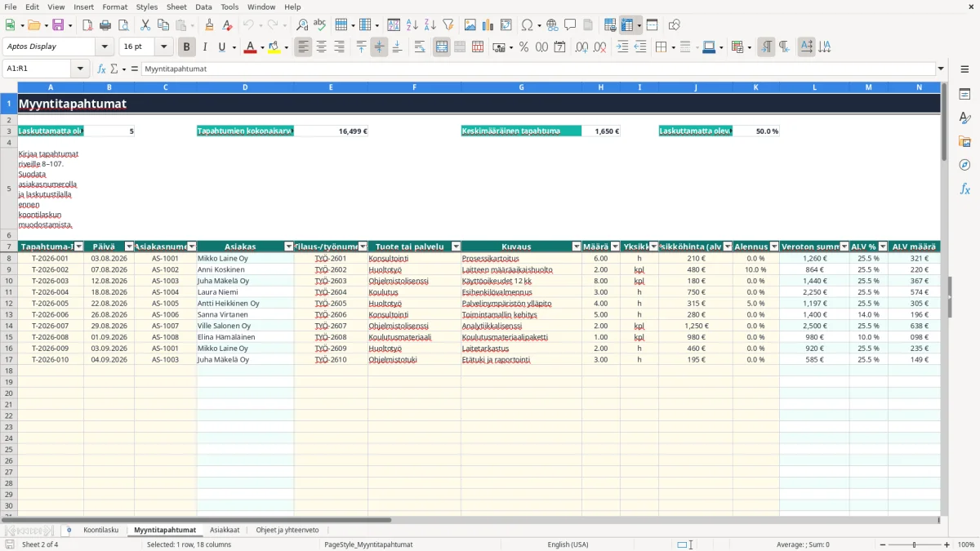Screen dimensions: 980x551
Task: Toggle merge and center cells
Action: (x=442, y=47)
